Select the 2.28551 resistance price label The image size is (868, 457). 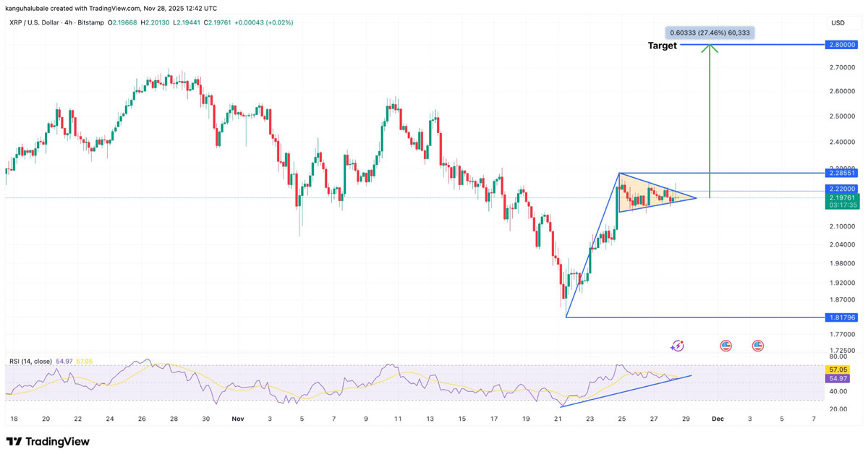click(841, 173)
